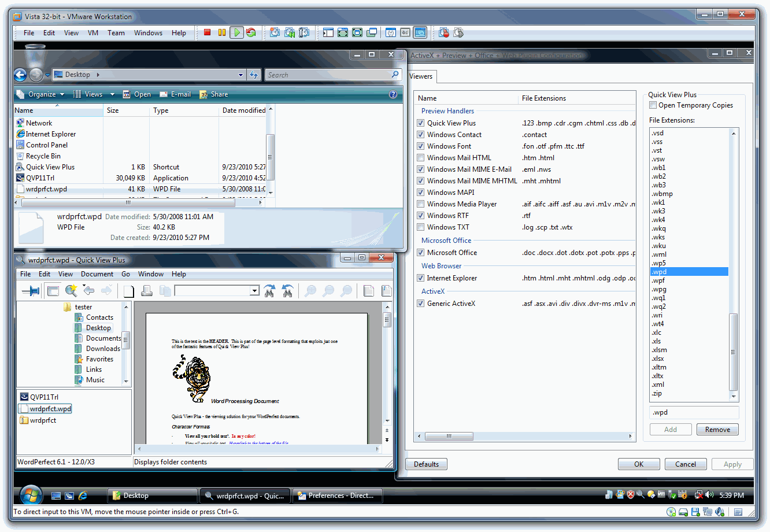Click the VMware take snapshot icon
This screenshot has width=770, height=532.
(275, 33)
